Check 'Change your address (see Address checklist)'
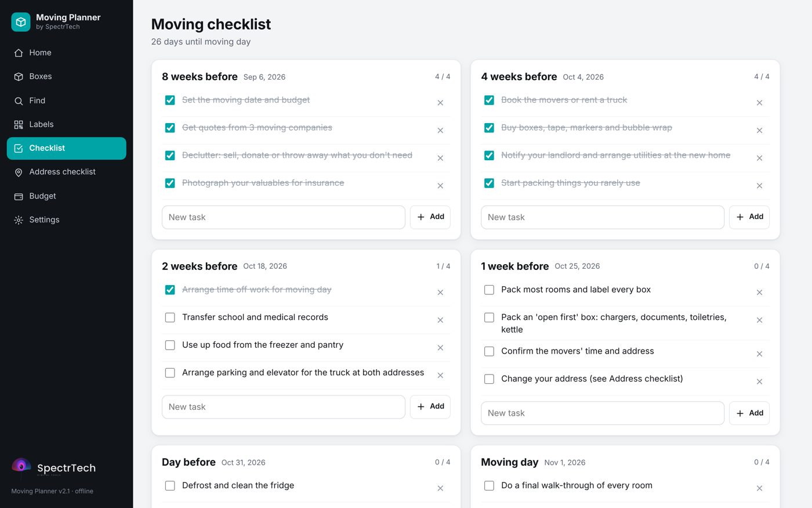812x508 pixels. (489, 379)
